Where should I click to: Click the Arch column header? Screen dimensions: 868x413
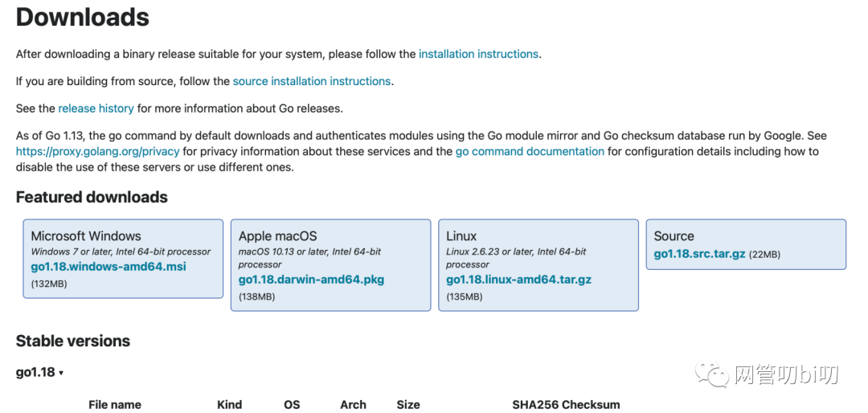tap(353, 405)
